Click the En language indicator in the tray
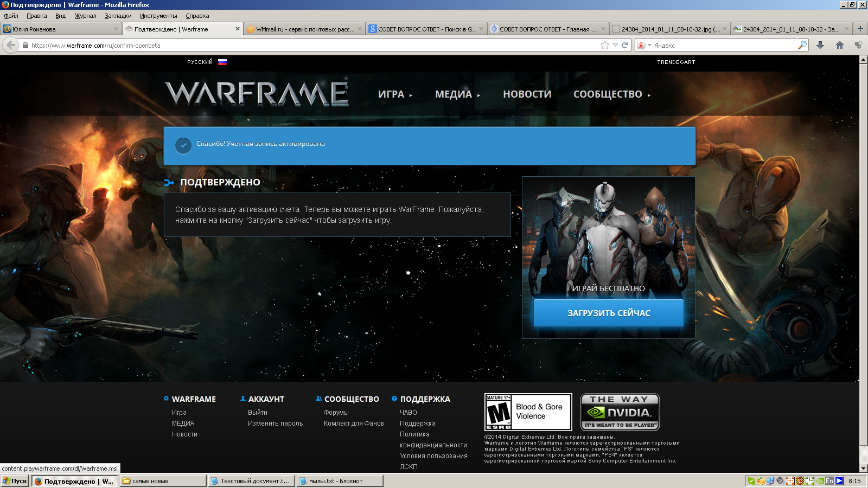Viewport: 868px width, 488px height. (829, 481)
